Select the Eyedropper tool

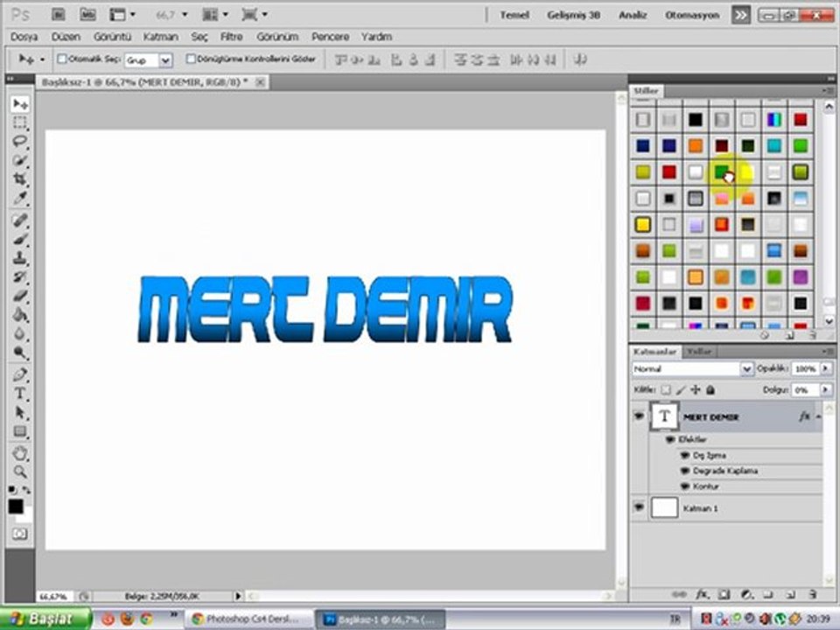pyautogui.click(x=20, y=198)
